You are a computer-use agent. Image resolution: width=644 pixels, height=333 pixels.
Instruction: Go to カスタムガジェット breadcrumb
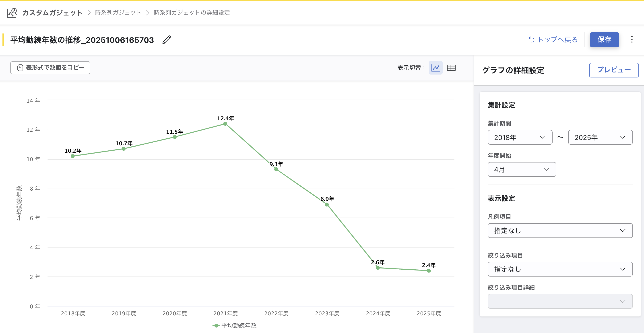click(52, 12)
